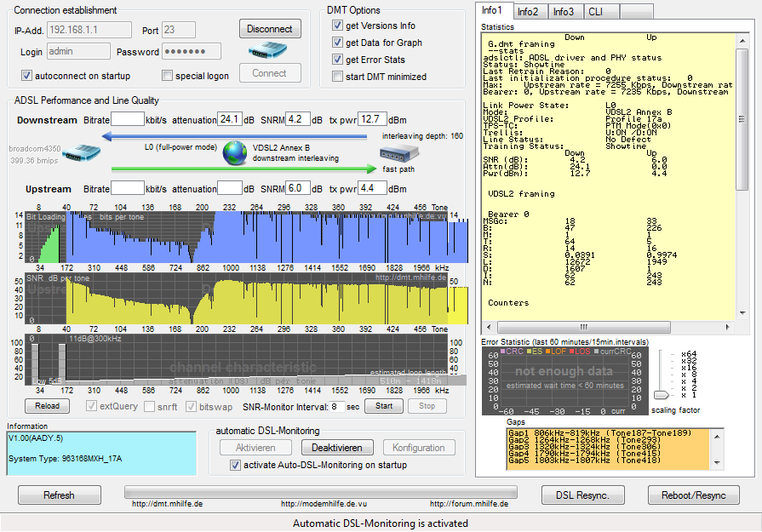
Task: Click the SNR-Monitor Interval seconds field
Action: click(337, 406)
